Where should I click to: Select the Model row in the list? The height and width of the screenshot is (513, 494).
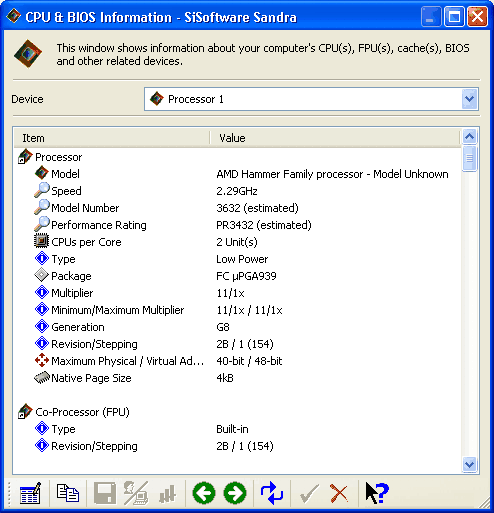[x=237, y=174]
